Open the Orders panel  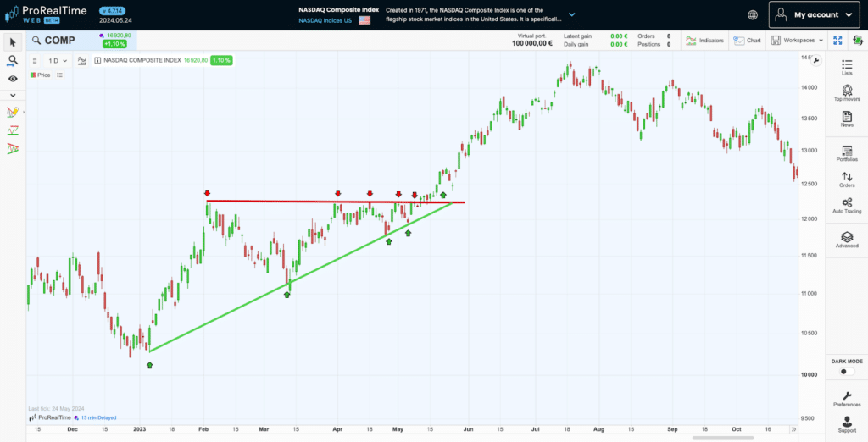click(847, 180)
